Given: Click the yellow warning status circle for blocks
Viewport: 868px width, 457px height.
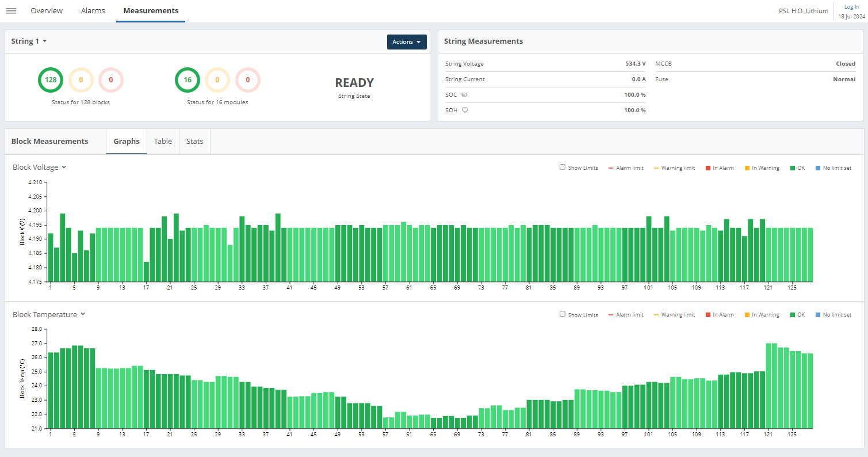Looking at the screenshot, I should click(x=81, y=80).
